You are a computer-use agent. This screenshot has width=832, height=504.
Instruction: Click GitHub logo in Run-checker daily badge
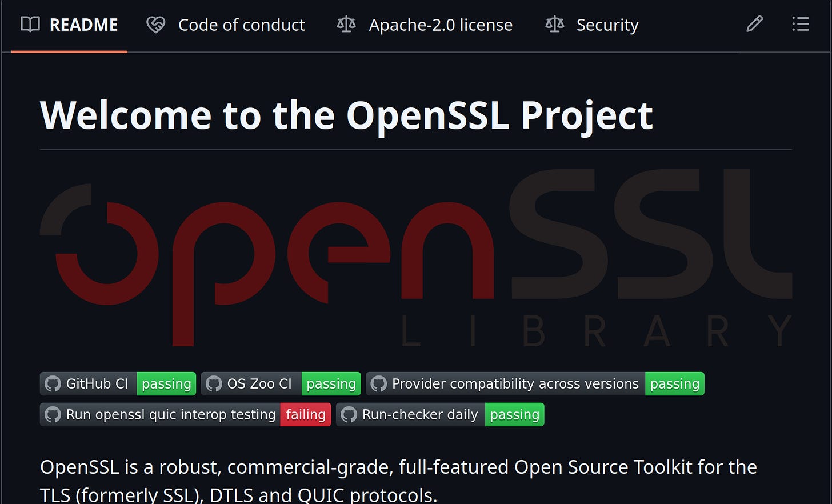tap(349, 414)
